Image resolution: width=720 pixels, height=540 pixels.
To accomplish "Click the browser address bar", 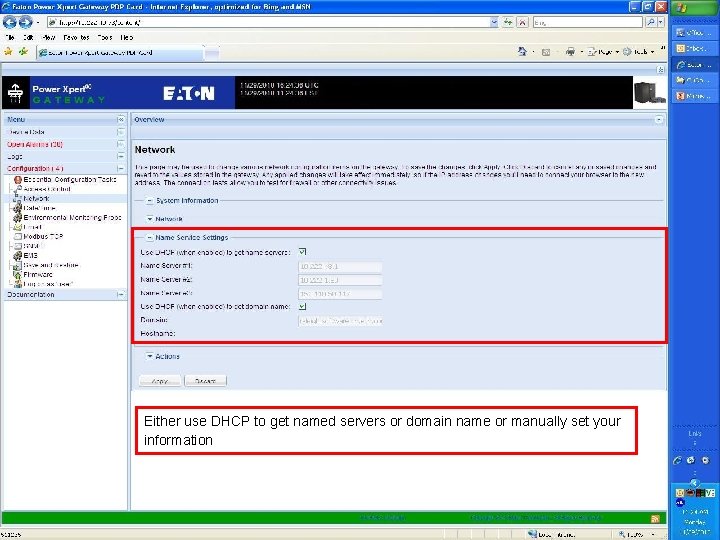I will [x=269, y=22].
